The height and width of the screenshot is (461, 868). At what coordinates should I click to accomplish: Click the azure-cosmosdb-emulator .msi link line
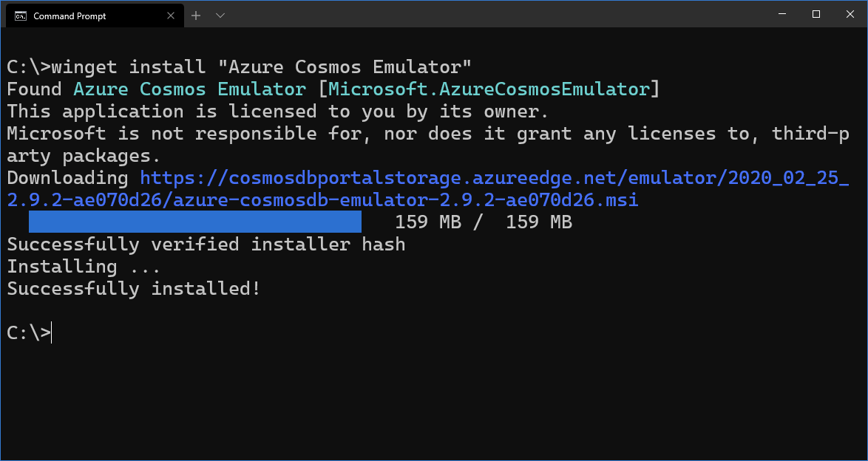coord(323,199)
